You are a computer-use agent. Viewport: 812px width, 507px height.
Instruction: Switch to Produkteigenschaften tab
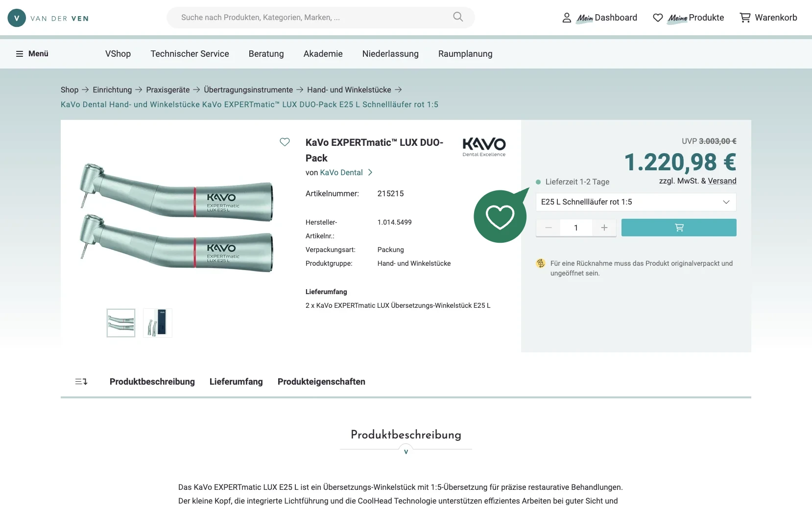pyautogui.click(x=321, y=382)
